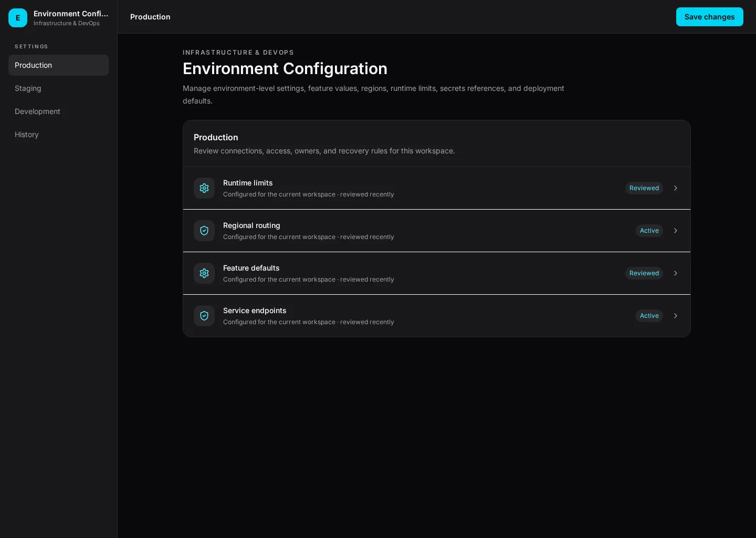Click the shield icon beside Service endpoints

click(204, 316)
